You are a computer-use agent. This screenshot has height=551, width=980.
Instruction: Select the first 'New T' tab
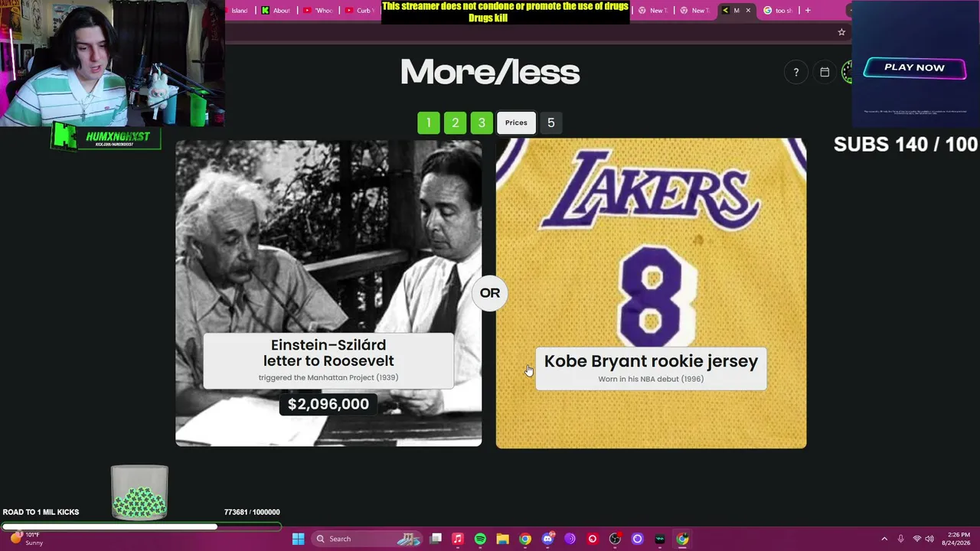point(652,11)
